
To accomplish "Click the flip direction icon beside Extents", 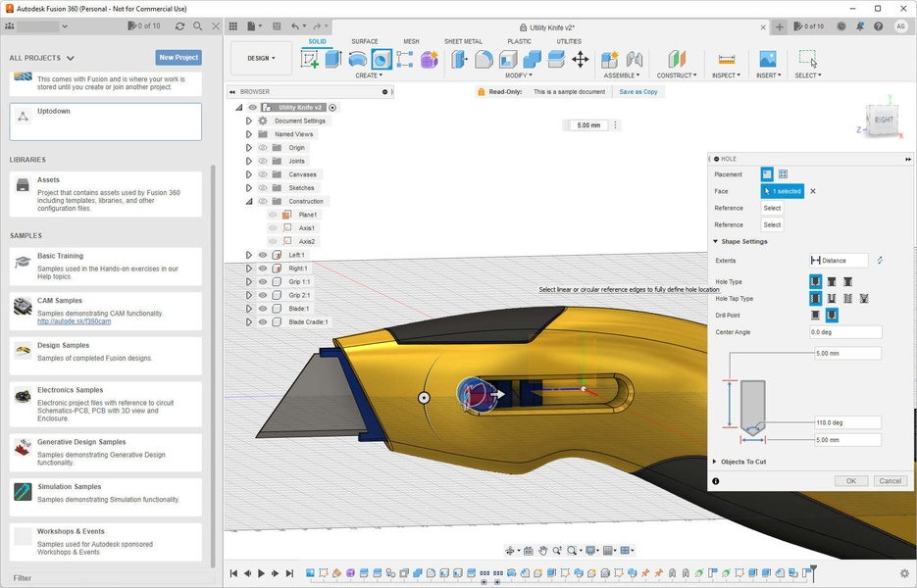I will coord(880,261).
